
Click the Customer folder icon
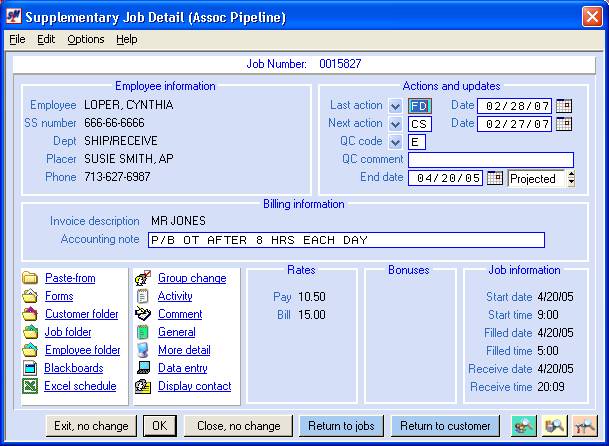30,314
